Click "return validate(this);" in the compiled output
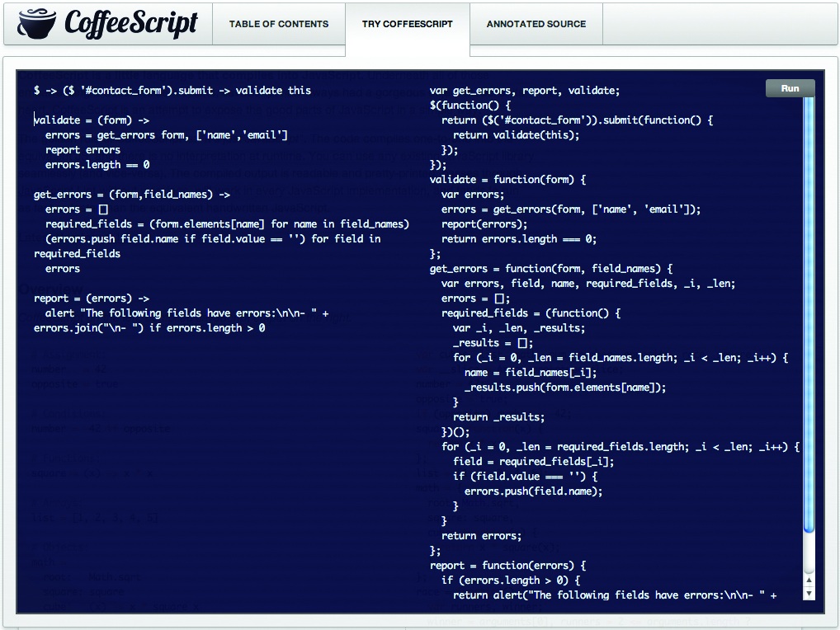Viewport: 840px width, 630px height. (517, 135)
